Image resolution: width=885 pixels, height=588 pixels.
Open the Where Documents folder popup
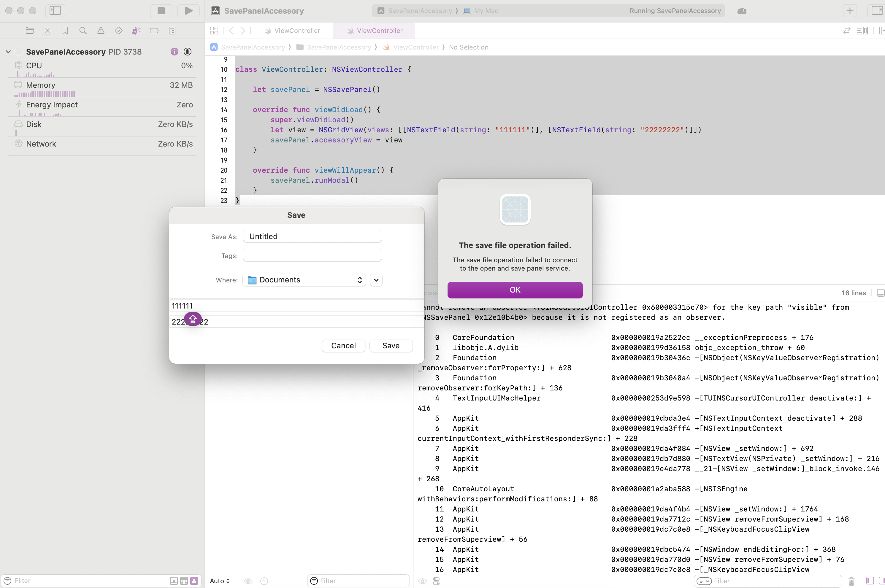pos(304,280)
